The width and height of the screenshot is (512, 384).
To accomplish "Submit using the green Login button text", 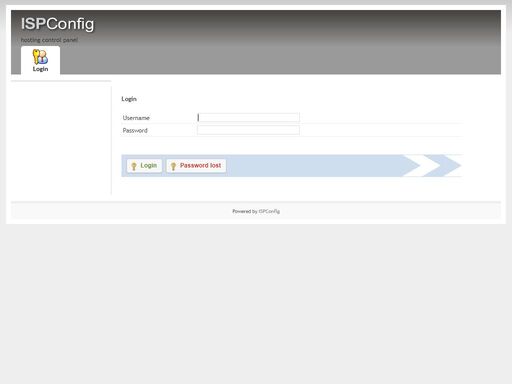I will (148, 165).
